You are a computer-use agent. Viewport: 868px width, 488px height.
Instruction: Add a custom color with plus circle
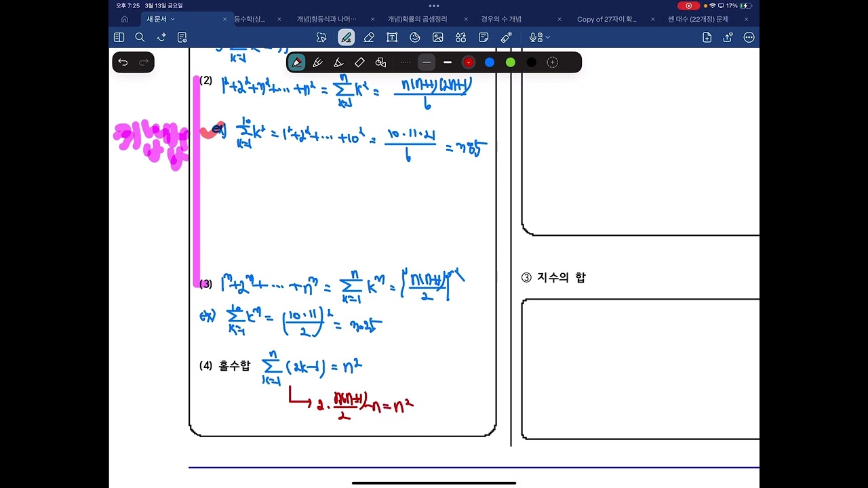pyautogui.click(x=553, y=62)
